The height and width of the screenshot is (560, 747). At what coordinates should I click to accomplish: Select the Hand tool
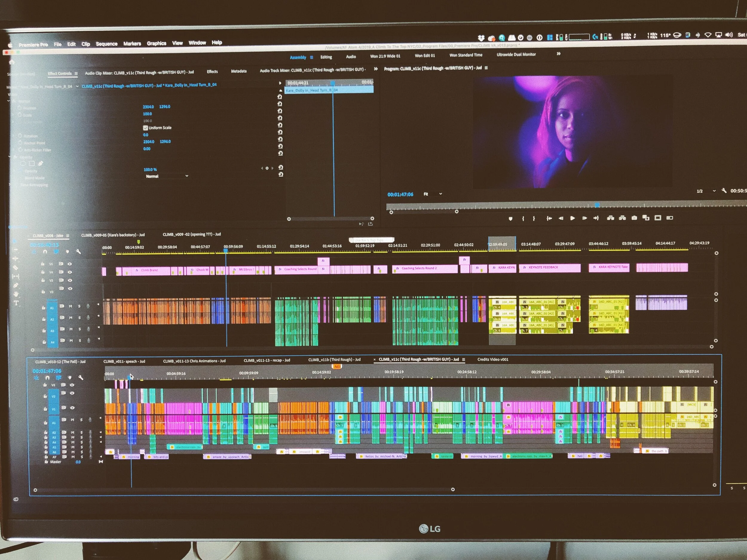(16, 294)
